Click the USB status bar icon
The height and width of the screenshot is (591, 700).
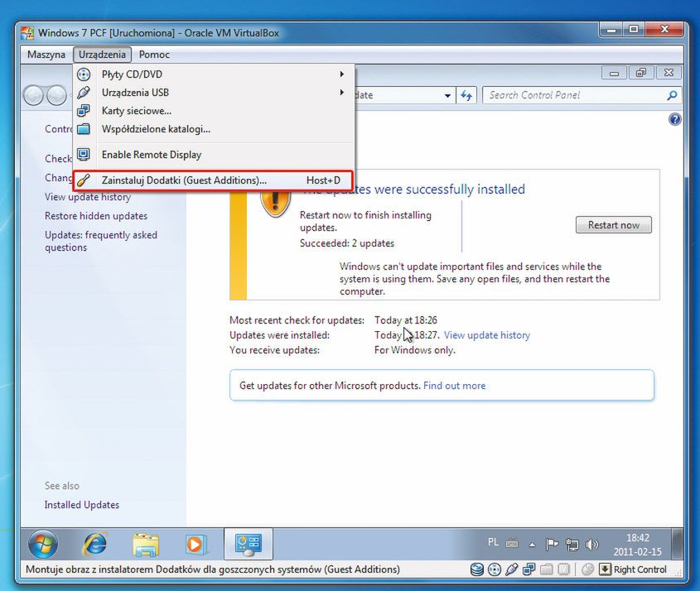[x=512, y=569]
